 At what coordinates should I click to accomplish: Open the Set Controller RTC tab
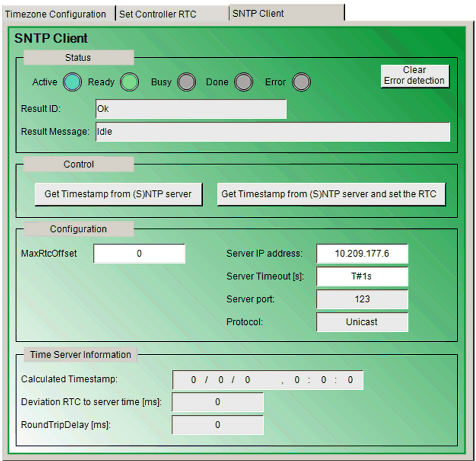[x=173, y=14]
